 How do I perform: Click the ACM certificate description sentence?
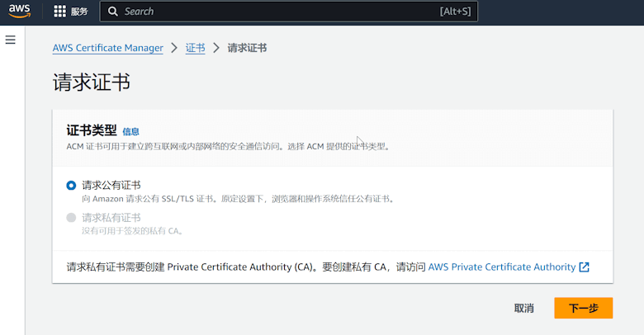click(x=229, y=147)
